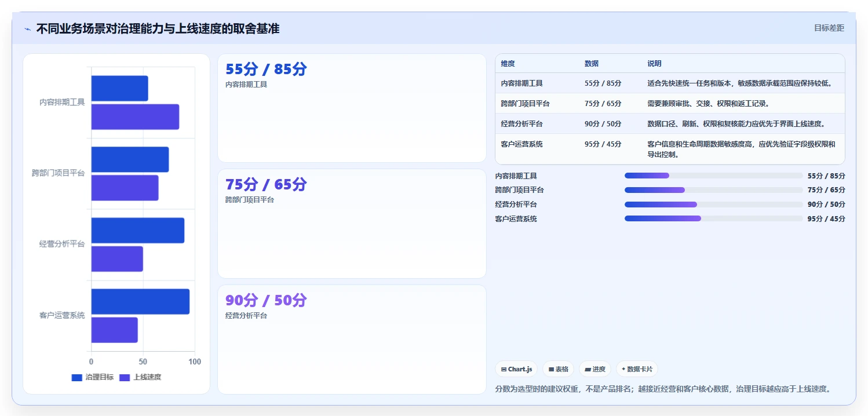868x416 pixels.
Task: Click the 95分 / 45分 progress row value
Action: pos(826,219)
